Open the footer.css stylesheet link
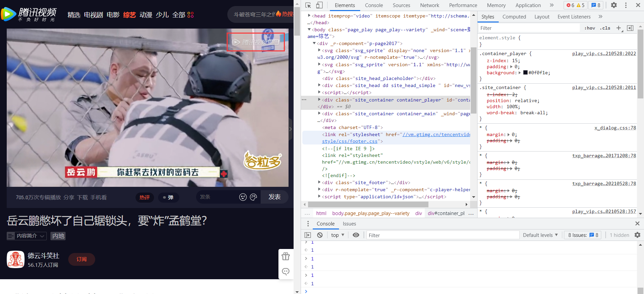The image size is (644, 294). tap(350, 141)
